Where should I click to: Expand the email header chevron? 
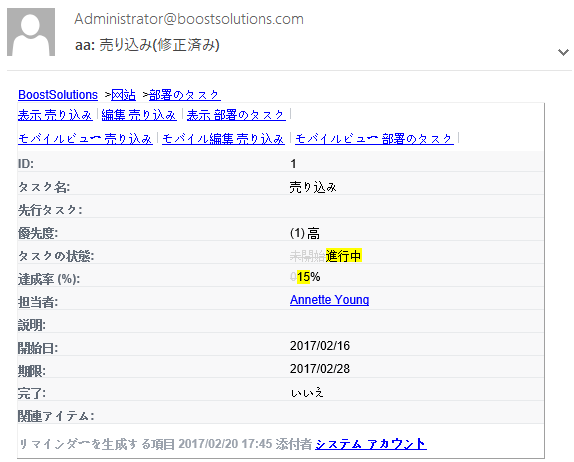tap(563, 52)
